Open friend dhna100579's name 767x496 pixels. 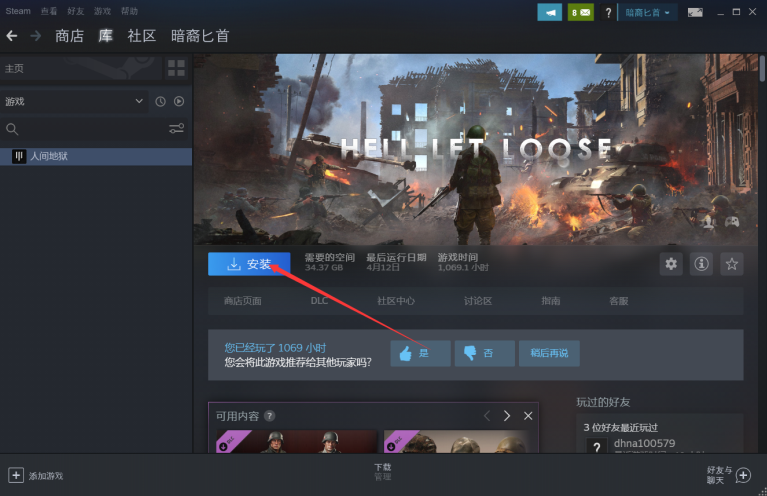(644, 443)
